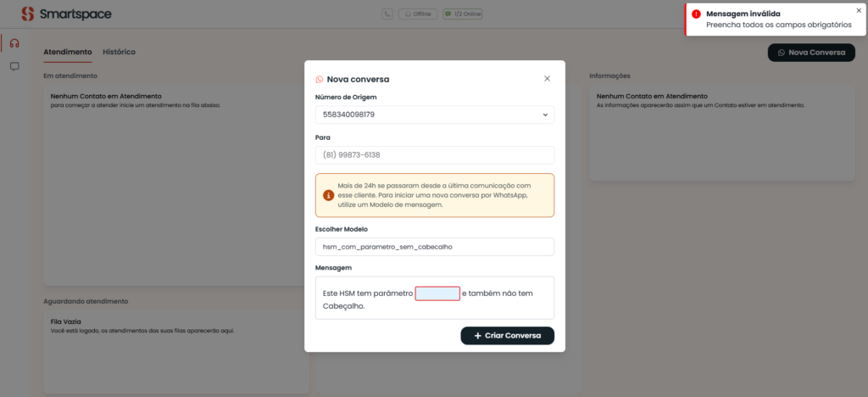Toggle the Offline agent status
868x397 pixels.
tap(418, 14)
